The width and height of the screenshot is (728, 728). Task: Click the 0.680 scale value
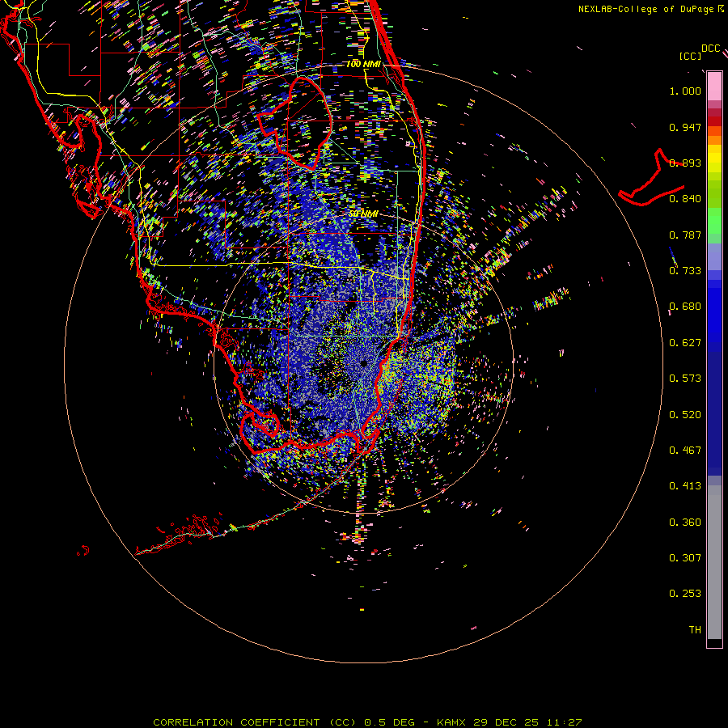click(685, 307)
